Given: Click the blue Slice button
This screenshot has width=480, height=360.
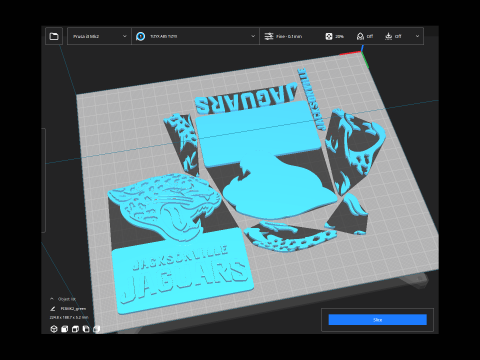Looking at the screenshot, I should pyautogui.click(x=377, y=320).
